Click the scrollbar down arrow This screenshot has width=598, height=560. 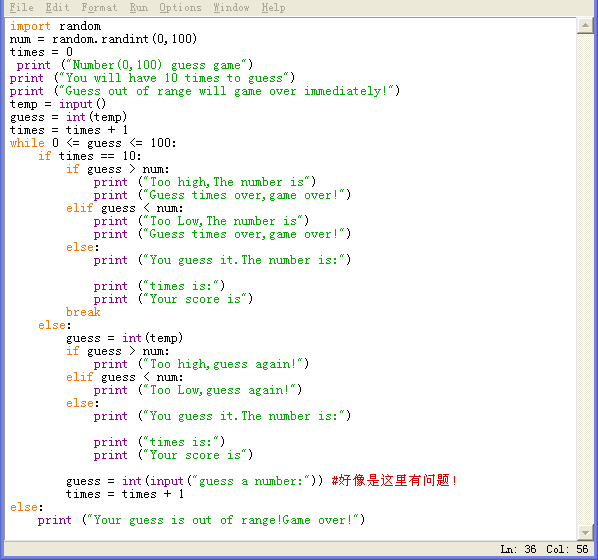[585, 532]
